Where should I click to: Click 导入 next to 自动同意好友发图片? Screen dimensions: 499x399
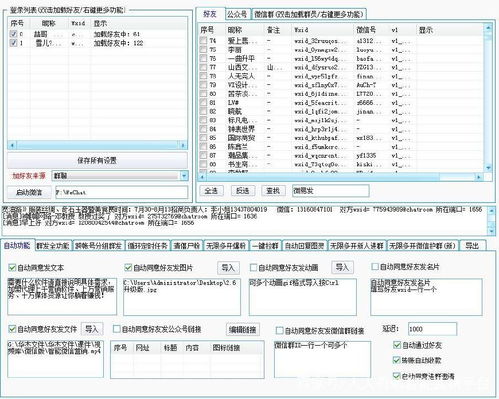pyautogui.click(x=228, y=267)
